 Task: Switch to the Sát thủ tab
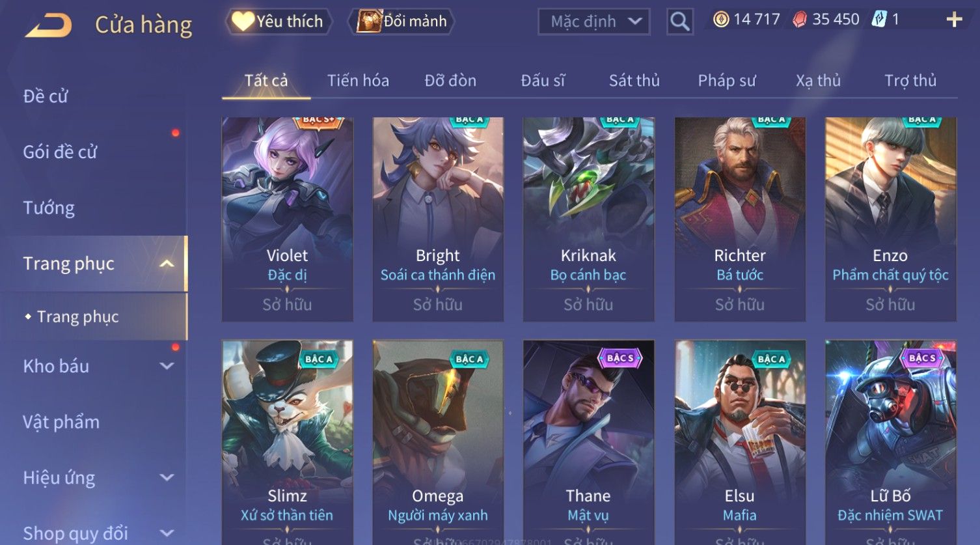(x=634, y=81)
